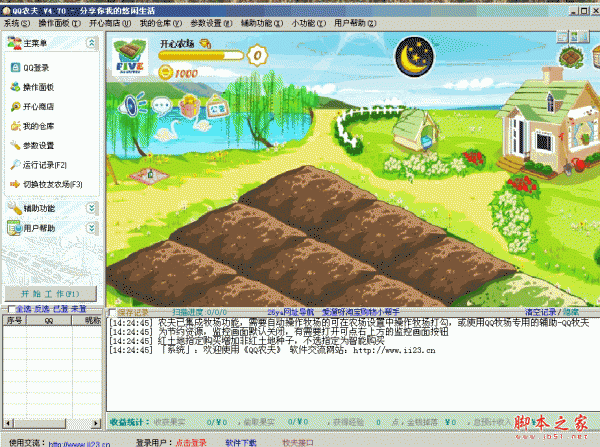Click the farm plot wreath icon
The image size is (600, 447).
(x=571, y=57)
